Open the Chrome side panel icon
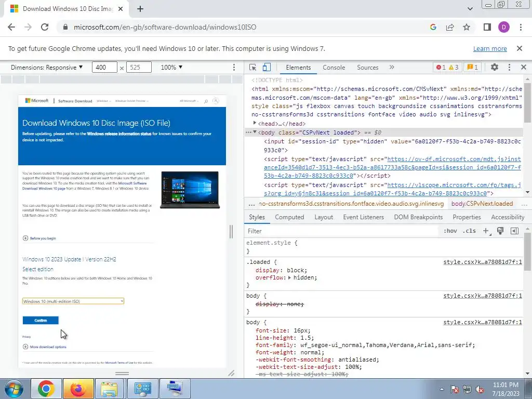 tap(487, 27)
